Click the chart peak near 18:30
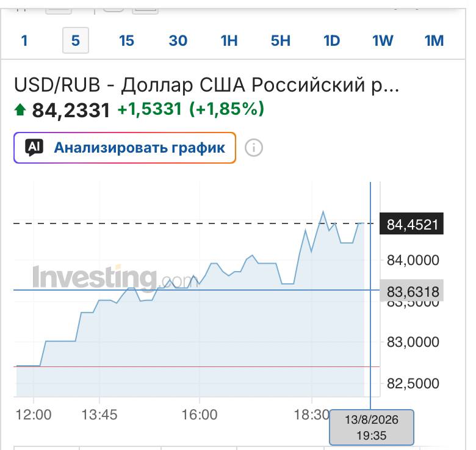The width and height of the screenshot is (476, 450). [x=323, y=211]
